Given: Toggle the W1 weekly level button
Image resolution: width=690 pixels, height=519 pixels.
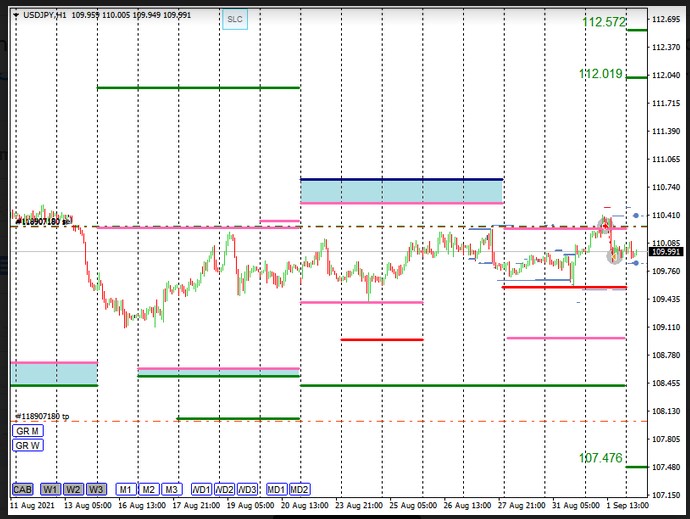Looking at the screenshot, I should pyautogui.click(x=50, y=489).
